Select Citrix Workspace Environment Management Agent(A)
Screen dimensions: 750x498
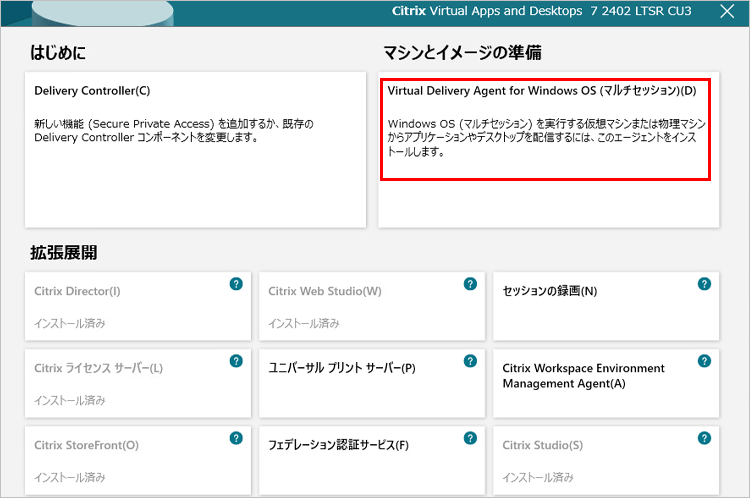605,383
